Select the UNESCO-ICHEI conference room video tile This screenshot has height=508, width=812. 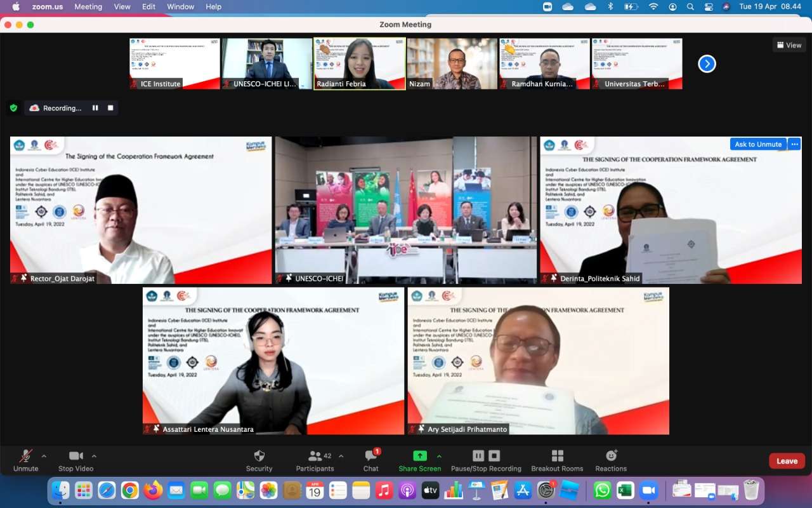pyautogui.click(x=406, y=210)
